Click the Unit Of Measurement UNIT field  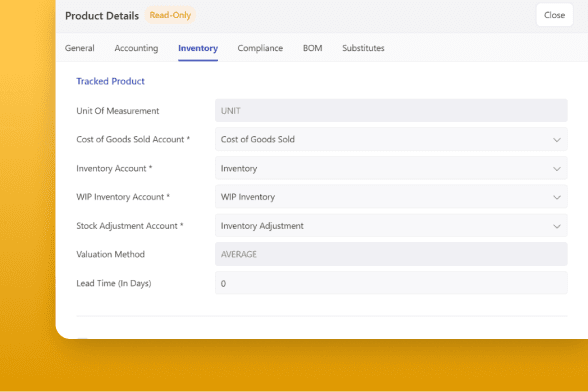391,111
